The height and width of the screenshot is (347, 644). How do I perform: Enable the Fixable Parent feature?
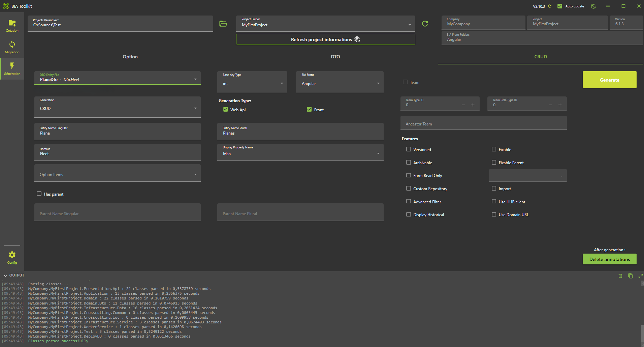click(x=494, y=162)
